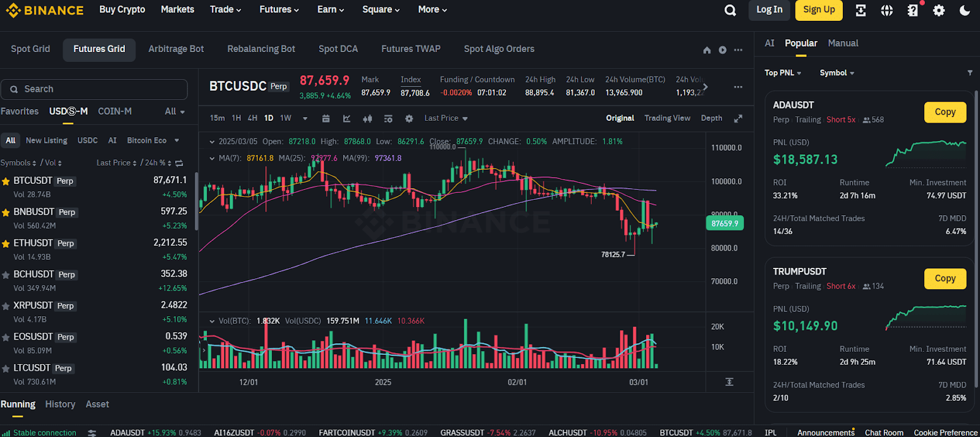Image resolution: width=980 pixels, height=437 pixels.
Task: Copy the TRUMPUSDT strategy
Action: 945,279
